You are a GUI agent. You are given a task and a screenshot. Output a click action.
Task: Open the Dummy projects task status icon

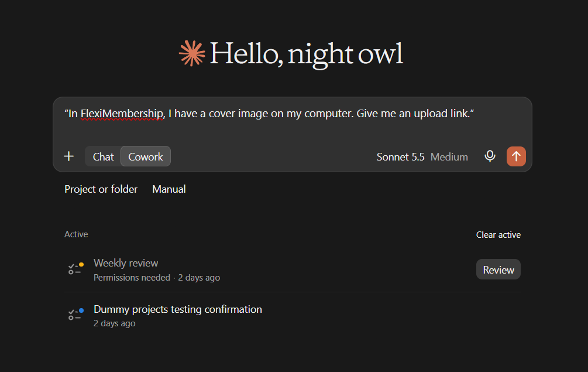click(75, 315)
